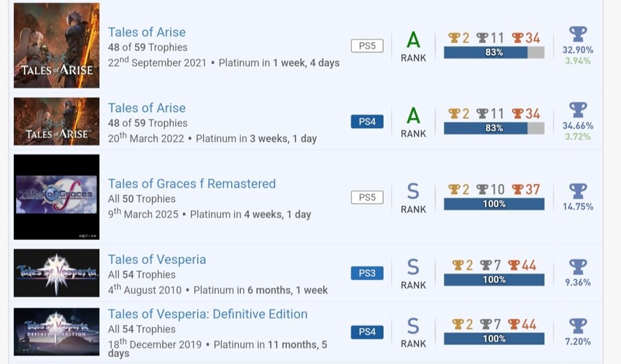Screen dimensions: 621x364
Task: Click the Tales of Arise PS5 cover thumbnail
Action: click(x=57, y=45)
